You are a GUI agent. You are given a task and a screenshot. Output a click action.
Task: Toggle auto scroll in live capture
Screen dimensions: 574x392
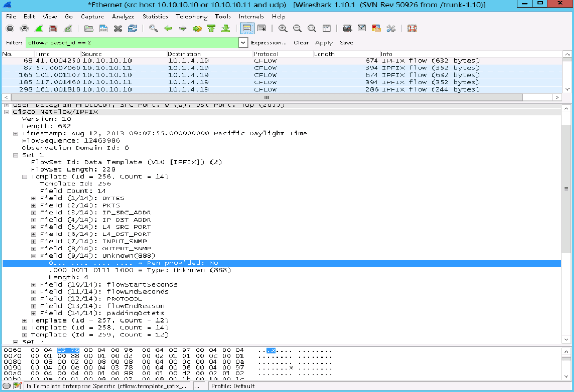261,28
